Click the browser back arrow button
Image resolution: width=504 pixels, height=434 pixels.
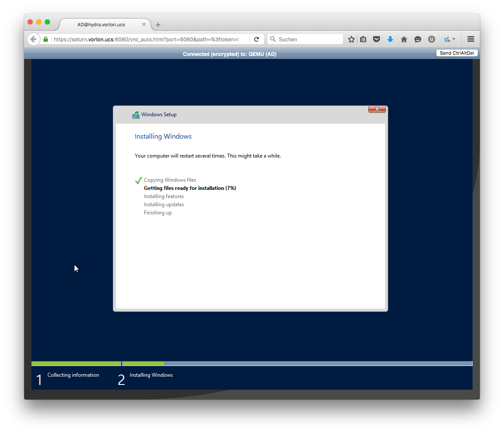34,39
